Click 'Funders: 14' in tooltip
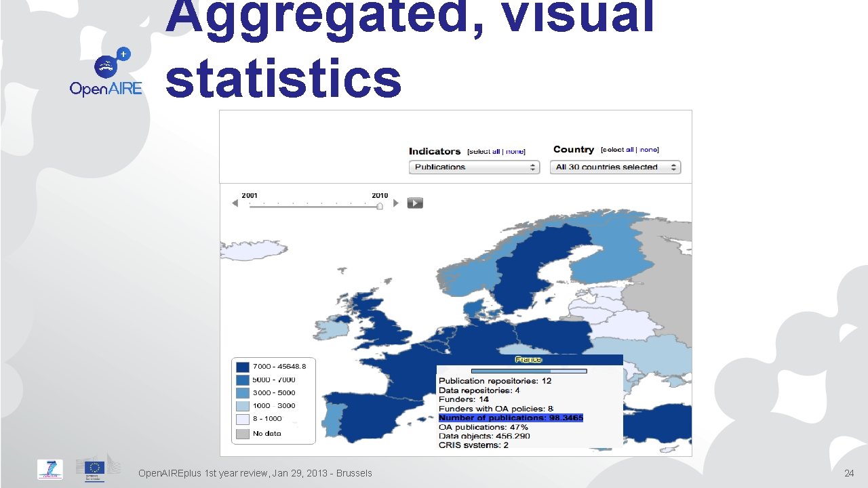The width and height of the screenshot is (868, 488). (x=464, y=400)
